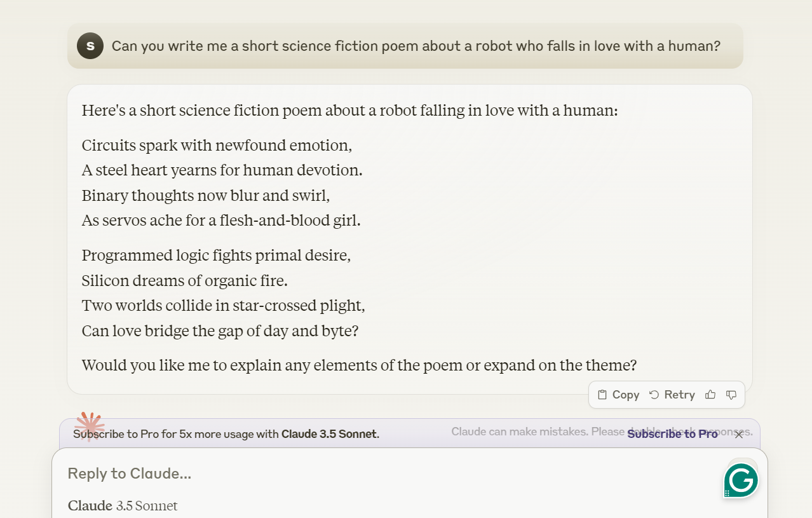Viewport: 812px width, 518px height.
Task: Click the green Grammarly icon
Action: click(x=741, y=480)
